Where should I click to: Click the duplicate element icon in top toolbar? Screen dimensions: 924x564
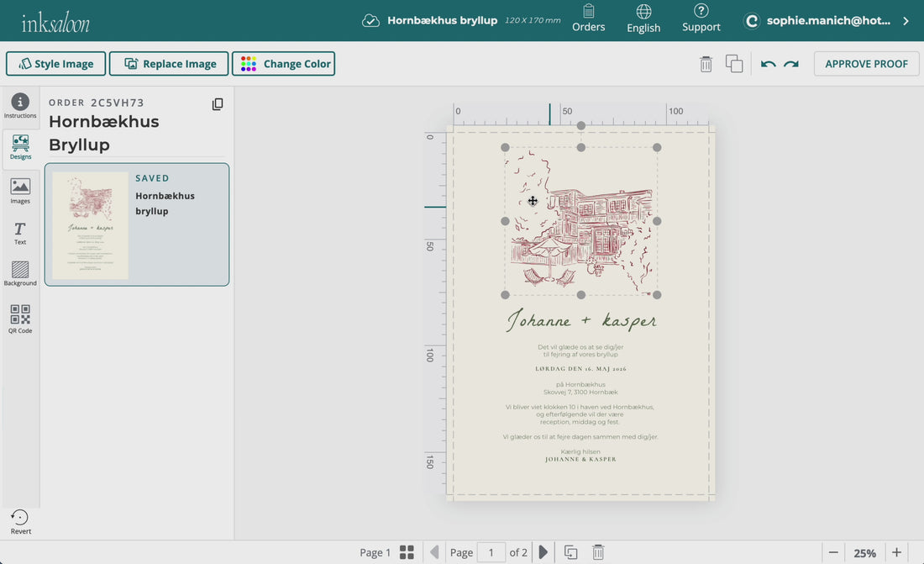(734, 64)
